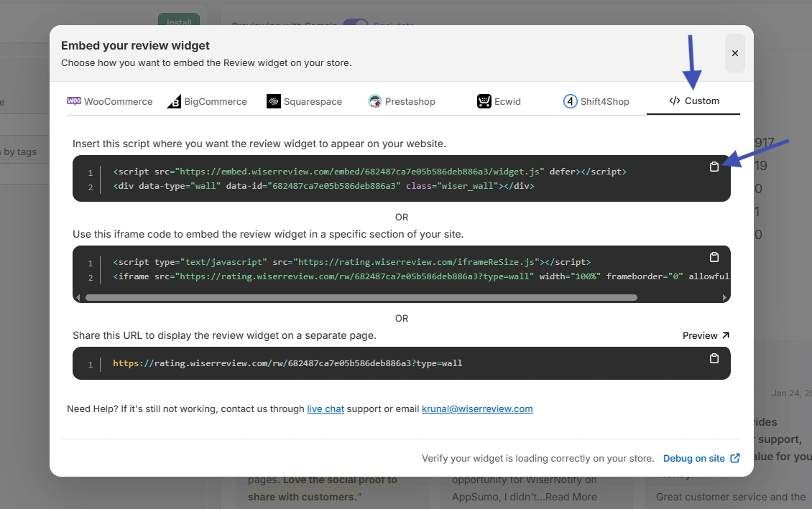Email krunal@wiserreview.com link
Screen dimensions: 812x509
477,408
